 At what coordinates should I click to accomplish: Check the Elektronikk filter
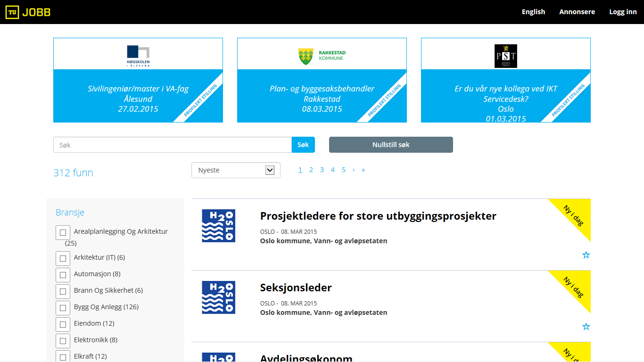[x=63, y=341]
